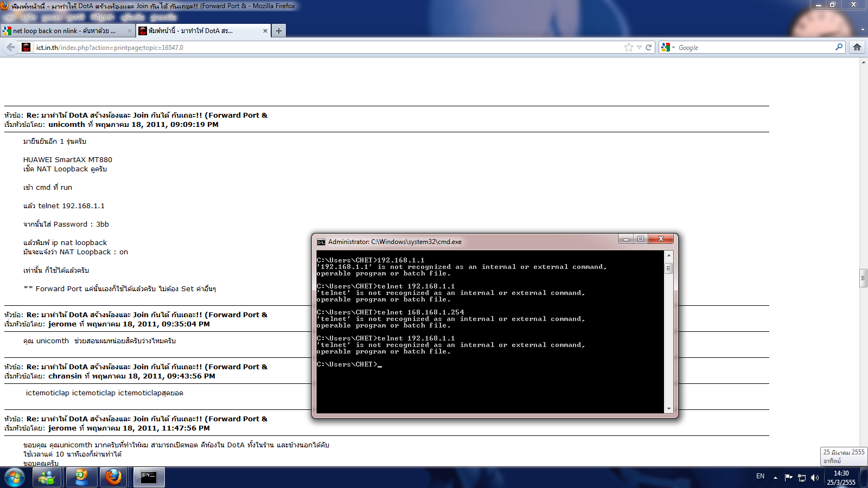Screen dimensions: 868x488
Task: Open the Action Center flag icon
Action: [788, 478]
